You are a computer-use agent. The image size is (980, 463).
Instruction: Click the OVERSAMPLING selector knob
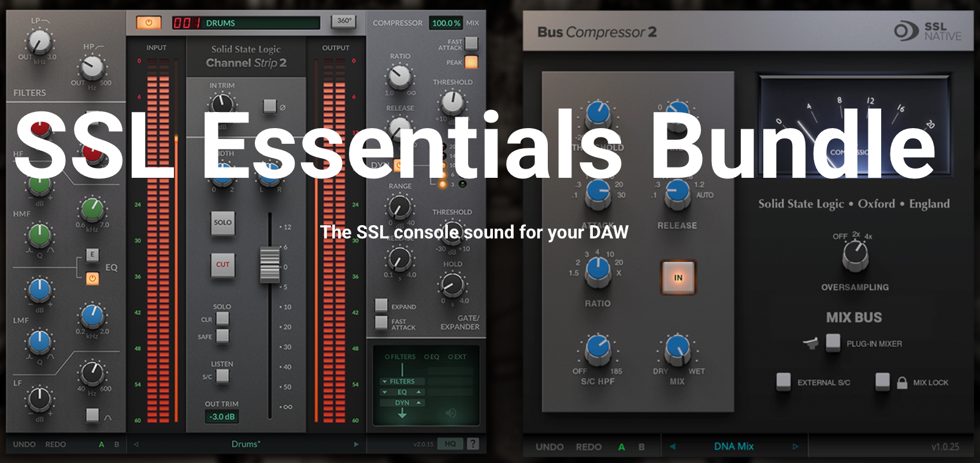point(855,254)
